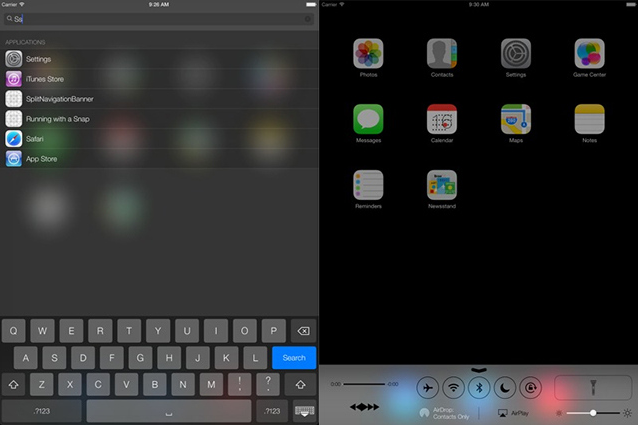Open Safari from the search results
Image resolution: width=638 pixels, height=425 pixels.
click(35, 138)
